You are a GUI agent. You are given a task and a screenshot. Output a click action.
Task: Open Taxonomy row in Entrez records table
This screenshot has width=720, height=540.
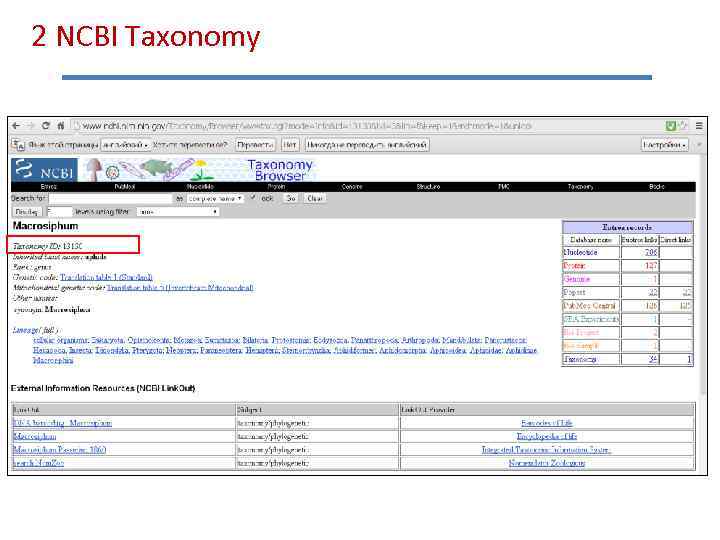point(580,359)
